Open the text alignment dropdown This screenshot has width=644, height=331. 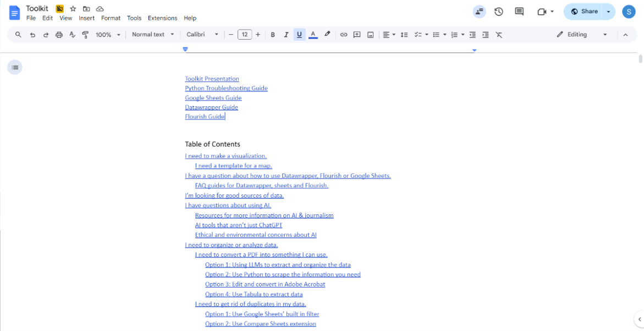tap(389, 35)
